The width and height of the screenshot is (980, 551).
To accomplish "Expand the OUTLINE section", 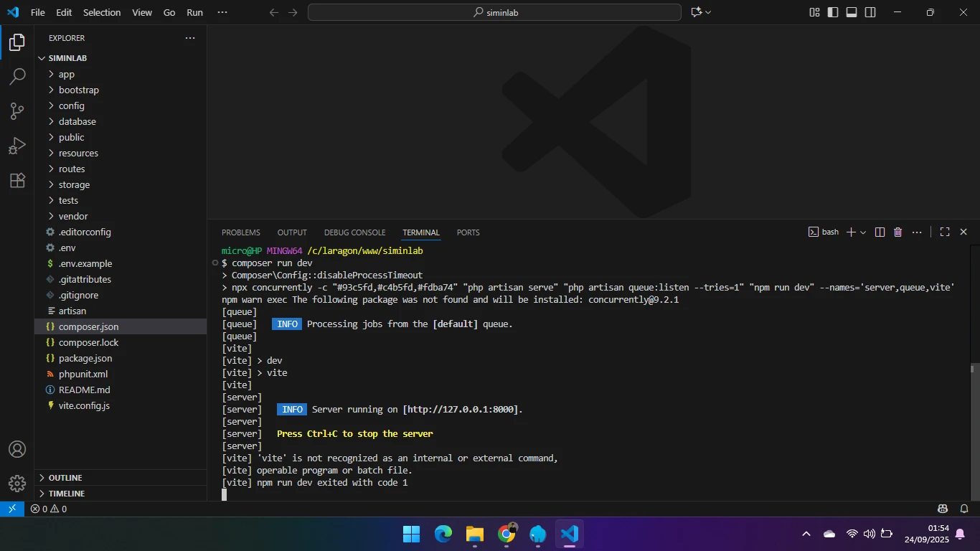I will [65, 478].
